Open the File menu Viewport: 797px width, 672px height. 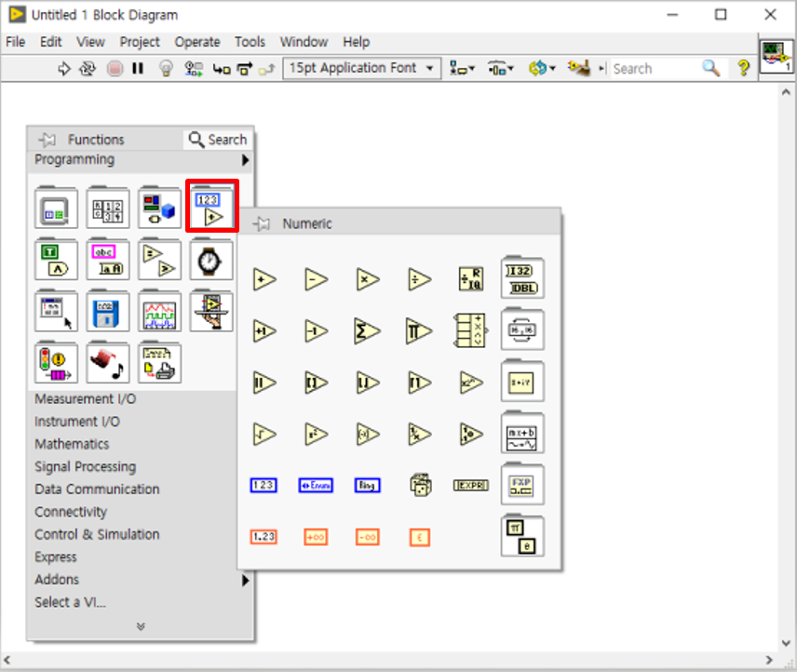pos(15,42)
